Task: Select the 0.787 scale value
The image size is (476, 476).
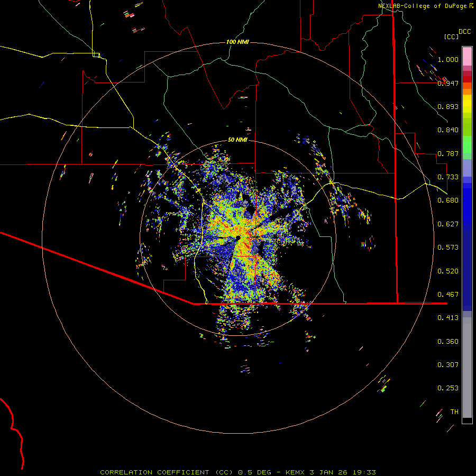Action: click(448, 153)
